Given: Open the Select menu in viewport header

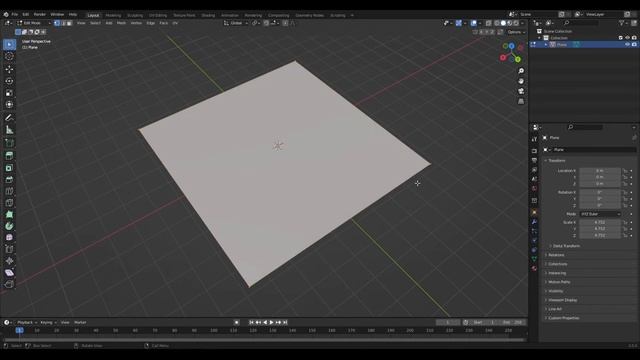Looking at the screenshot, I should (95, 23).
